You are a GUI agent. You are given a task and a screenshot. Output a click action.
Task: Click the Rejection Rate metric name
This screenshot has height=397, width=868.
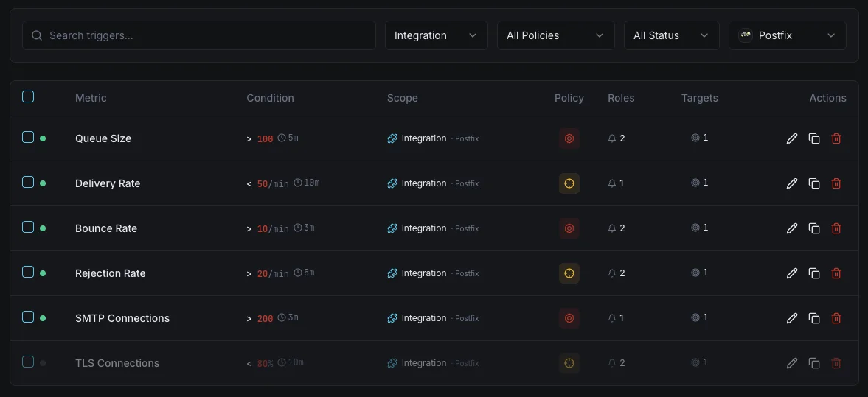pyautogui.click(x=110, y=273)
